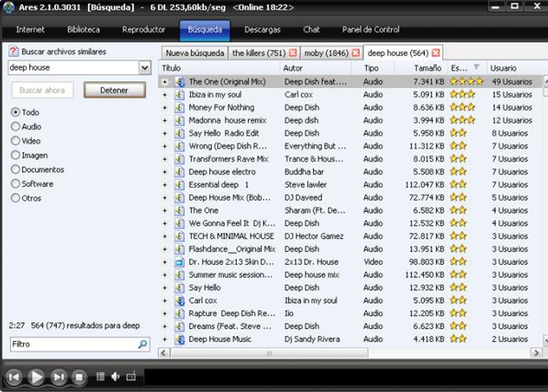Click file icon of Dreams (Feat. Steve row
This screenshot has width=548, height=392.
click(x=179, y=327)
